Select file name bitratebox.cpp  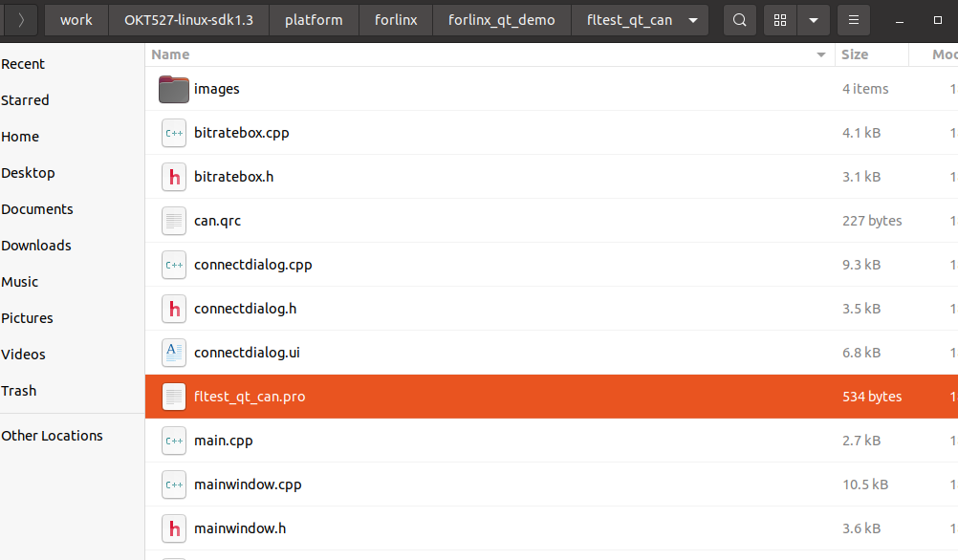click(x=241, y=133)
